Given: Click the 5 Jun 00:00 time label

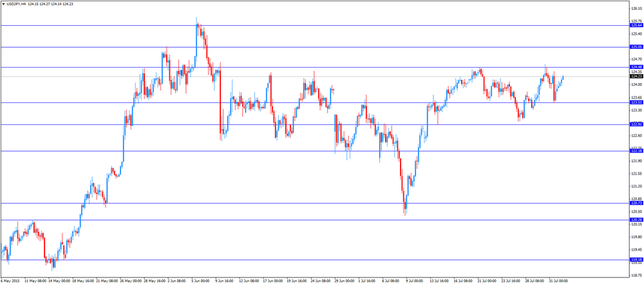Looking at the screenshot, I should (x=201, y=281).
